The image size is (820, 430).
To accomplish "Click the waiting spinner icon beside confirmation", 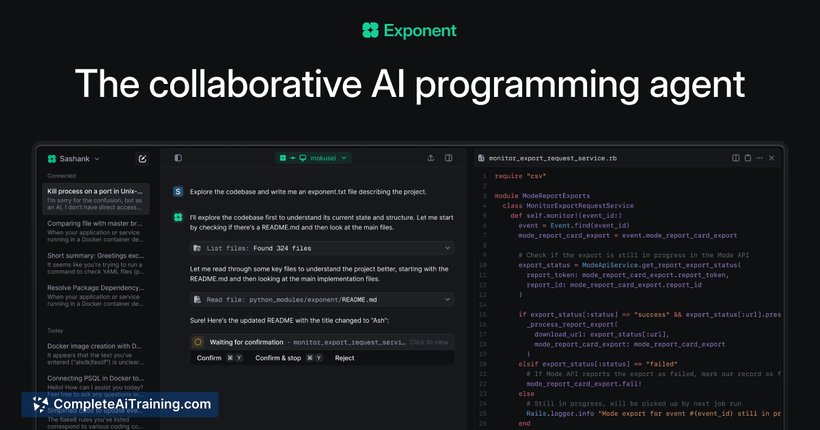I will tap(198, 342).
